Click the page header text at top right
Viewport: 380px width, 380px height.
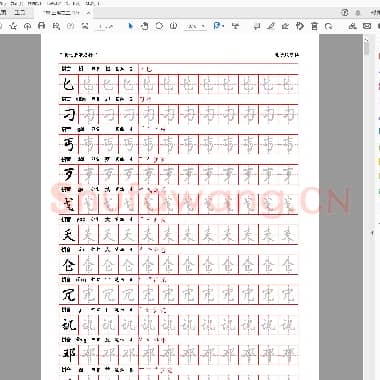point(286,55)
